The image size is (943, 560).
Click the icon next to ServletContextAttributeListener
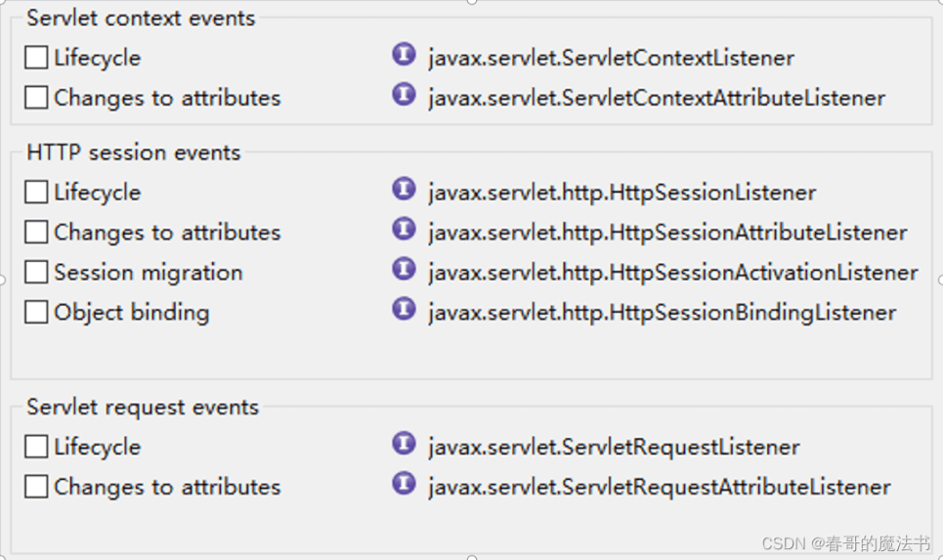pyautogui.click(x=404, y=95)
